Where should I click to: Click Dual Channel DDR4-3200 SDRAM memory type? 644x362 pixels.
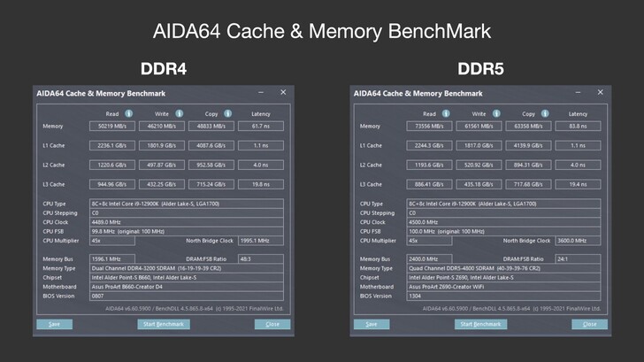point(187,268)
